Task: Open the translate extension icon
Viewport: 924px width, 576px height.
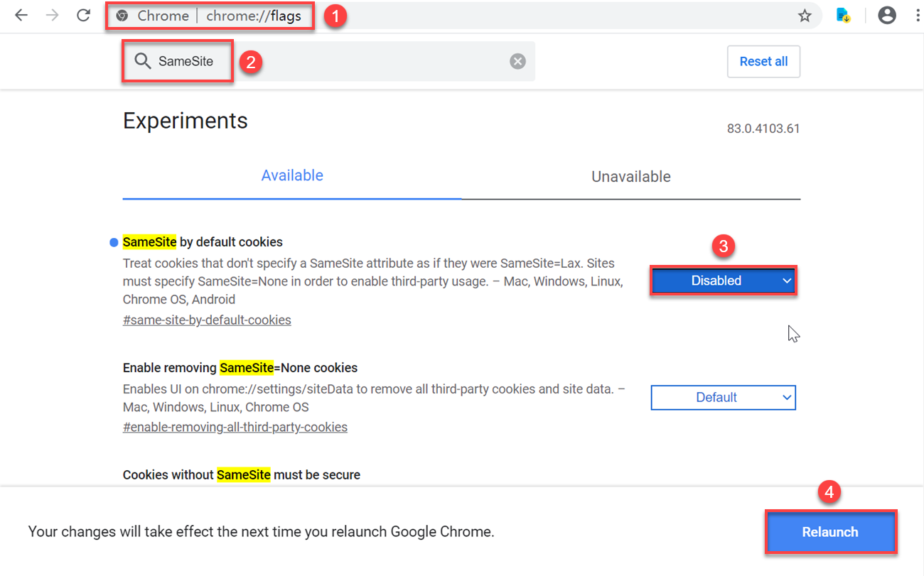Action: pyautogui.click(x=843, y=15)
